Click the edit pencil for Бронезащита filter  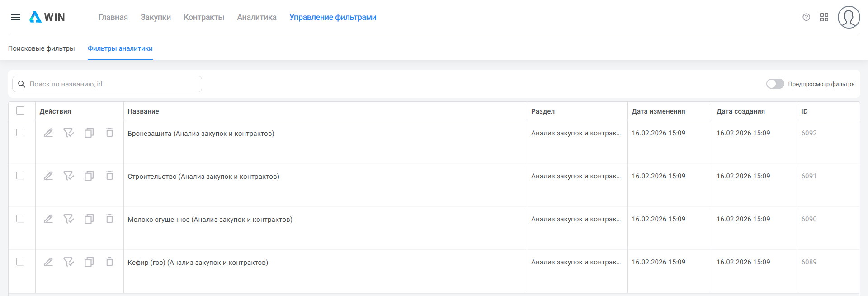48,133
